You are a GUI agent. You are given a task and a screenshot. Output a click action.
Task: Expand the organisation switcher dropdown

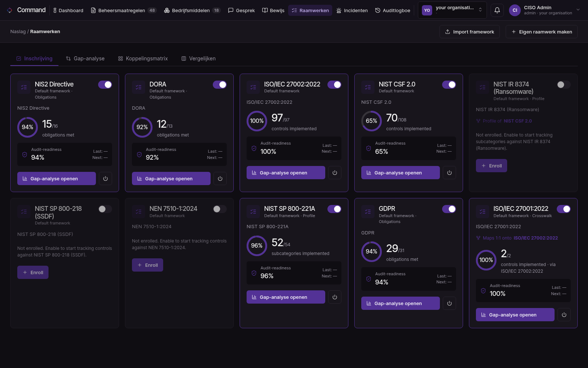point(452,10)
